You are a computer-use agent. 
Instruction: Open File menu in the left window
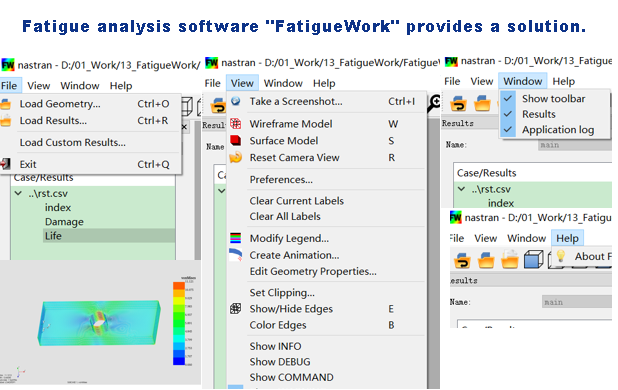point(9,85)
